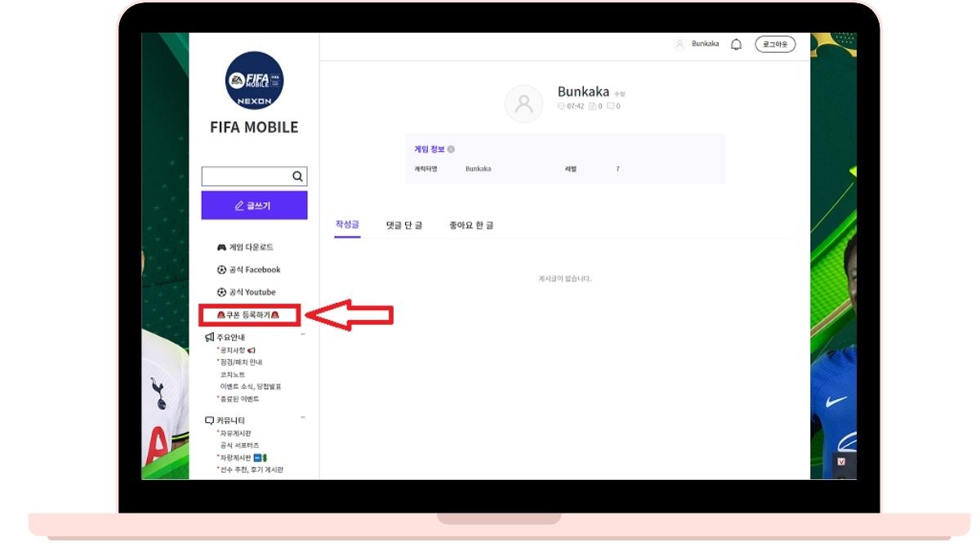Screen dimensions: 980x551
Task: Open 선수 추천, 후기 게시판 in the sidebar
Action: click(252, 470)
